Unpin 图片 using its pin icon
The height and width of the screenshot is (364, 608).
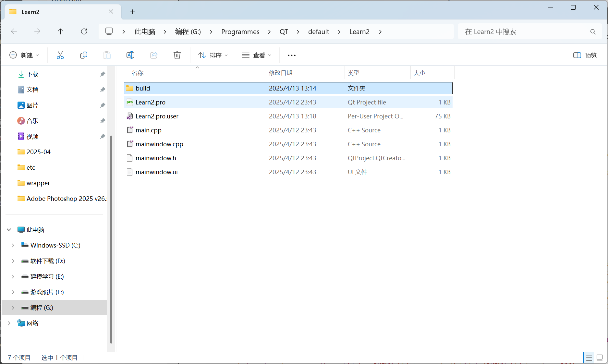pos(103,105)
